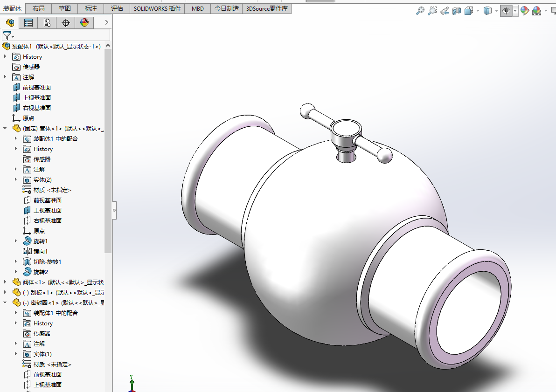This screenshot has height=392, width=556.
Task: Click the feature tree scroll-up arrow
Action: pos(108,46)
